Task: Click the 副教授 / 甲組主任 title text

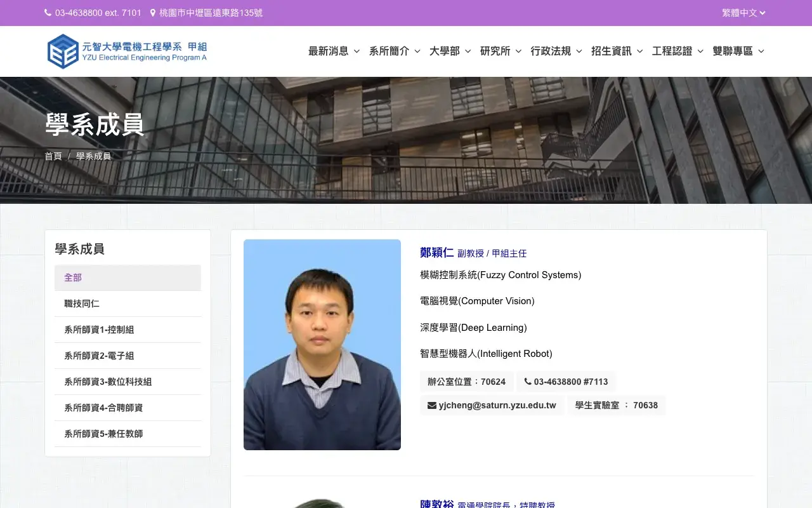Action: click(492, 253)
